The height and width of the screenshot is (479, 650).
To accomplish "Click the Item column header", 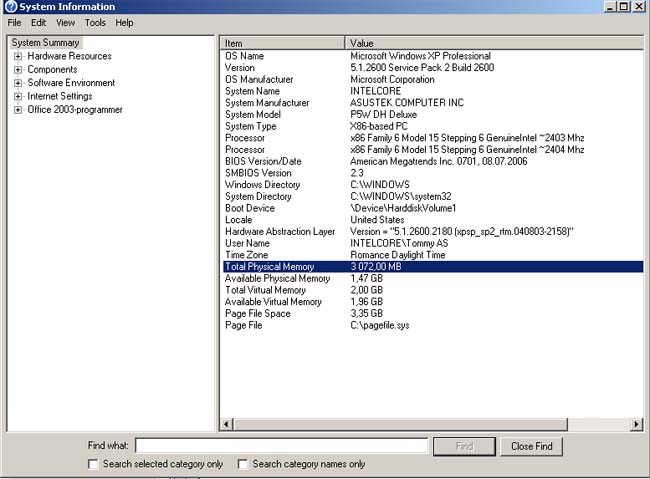I will click(x=282, y=43).
